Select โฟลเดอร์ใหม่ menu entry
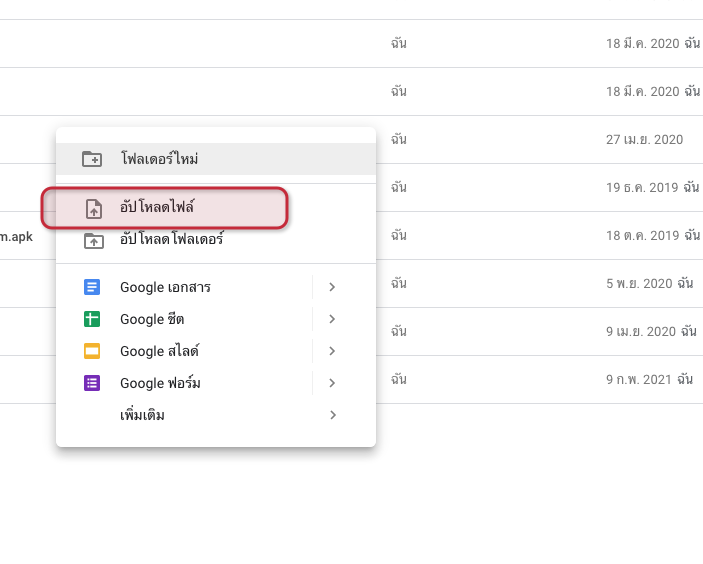703x564 pixels. click(216, 159)
